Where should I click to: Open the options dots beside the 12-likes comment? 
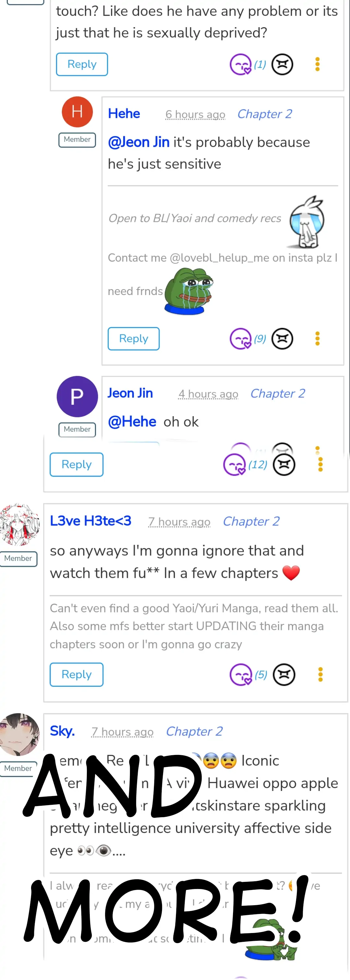click(x=320, y=464)
